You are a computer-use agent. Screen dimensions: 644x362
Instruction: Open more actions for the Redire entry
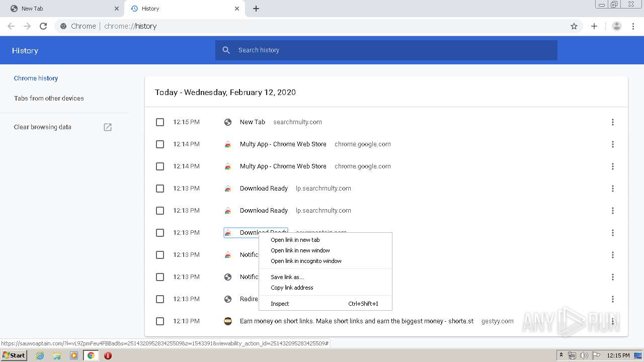tap(613, 299)
